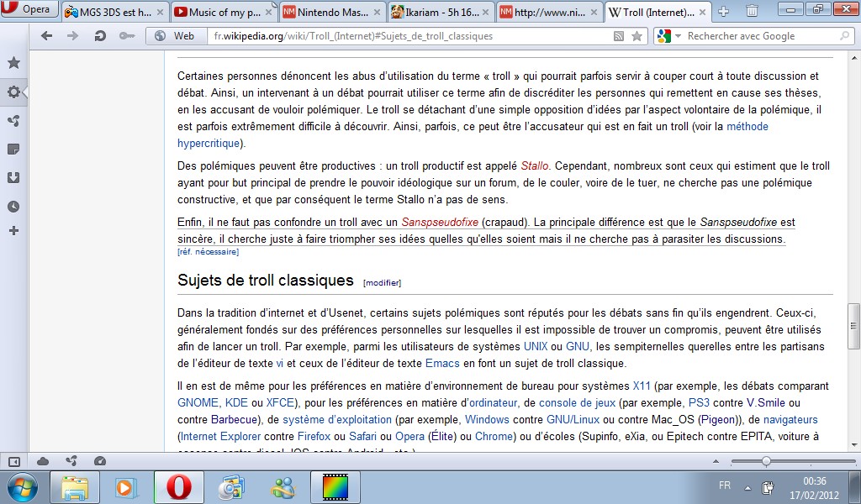Open the UNIX link
861x504 pixels.
pyautogui.click(x=536, y=347)
